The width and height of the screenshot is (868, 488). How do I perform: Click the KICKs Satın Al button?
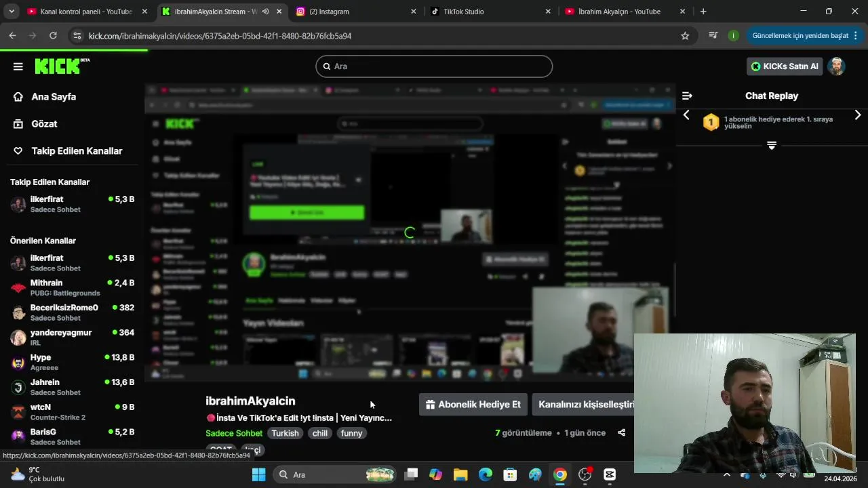(x=784, y=66)
